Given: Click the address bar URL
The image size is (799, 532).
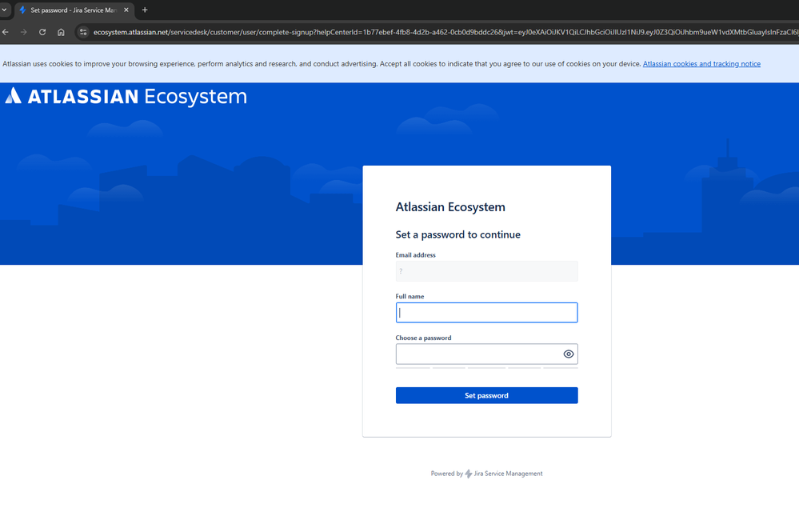Looking at the screenshot, I should pyautogui.click(x=445, y=32).
